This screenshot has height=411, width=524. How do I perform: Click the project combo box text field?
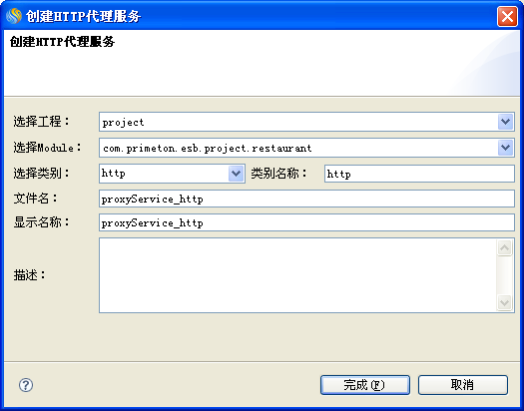(x=298, y=122)
